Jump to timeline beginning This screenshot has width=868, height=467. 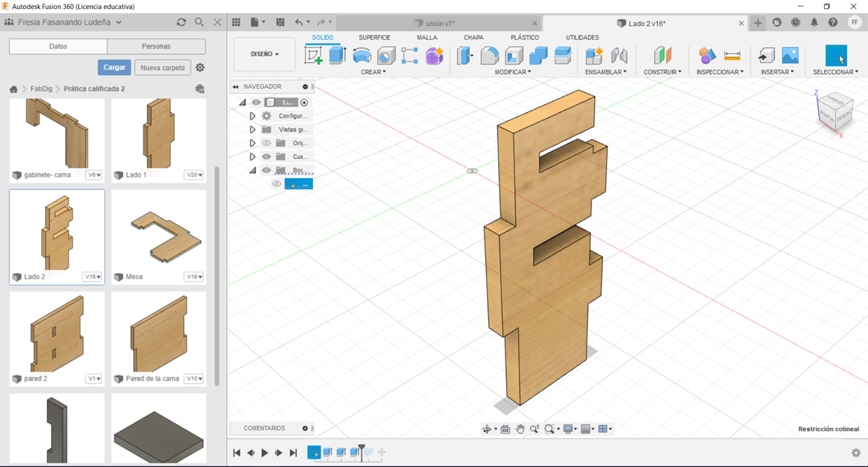237,453
